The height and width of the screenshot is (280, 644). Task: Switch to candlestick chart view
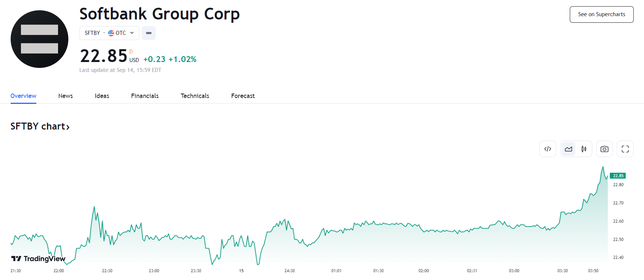[584, 149]
